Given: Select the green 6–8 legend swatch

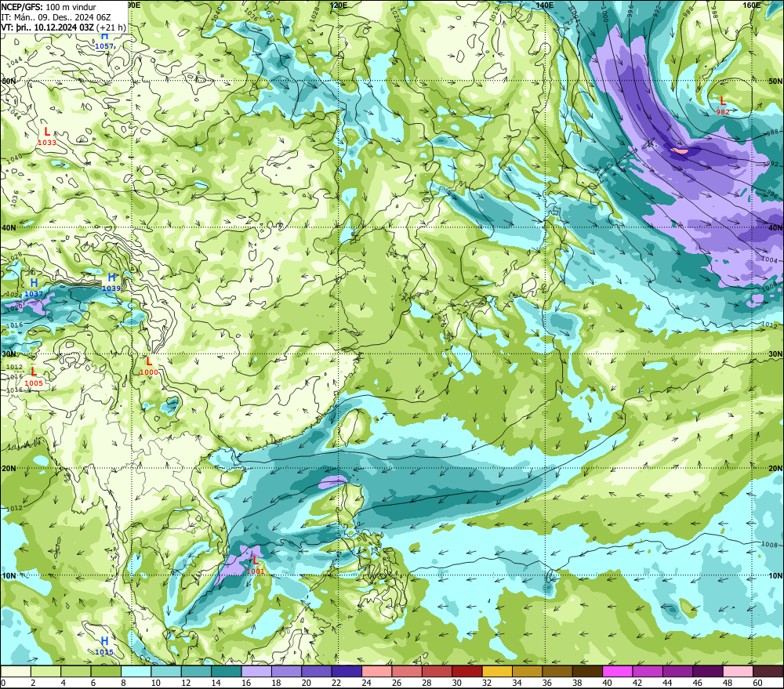Looking at the screenshot, I should tap(106, 671).
